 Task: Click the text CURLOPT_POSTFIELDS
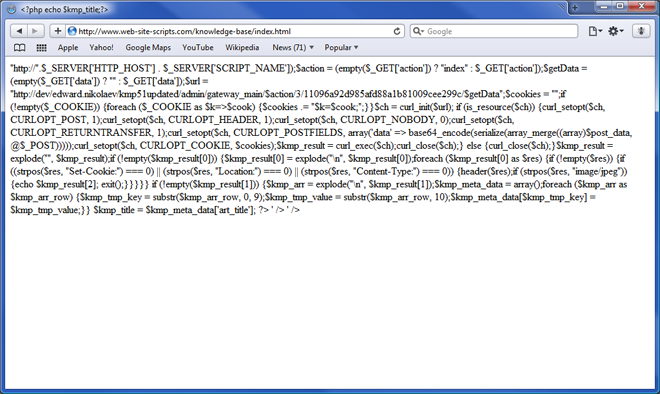click(x=288, y=133)
